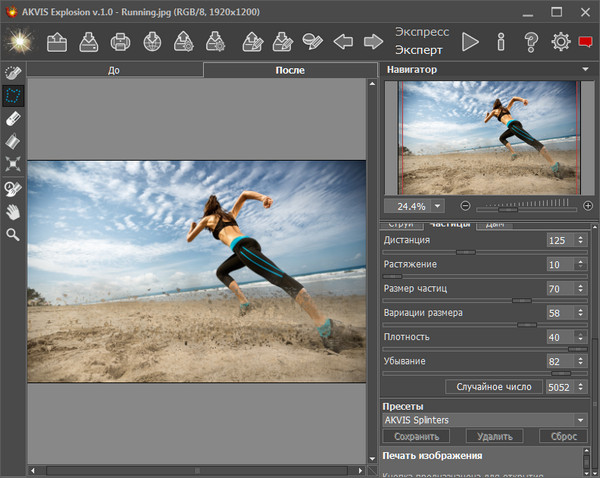The height and width of the screenshot is (478, 600).
Task: Select the Hand pan tool
Action: coord(13,211)
